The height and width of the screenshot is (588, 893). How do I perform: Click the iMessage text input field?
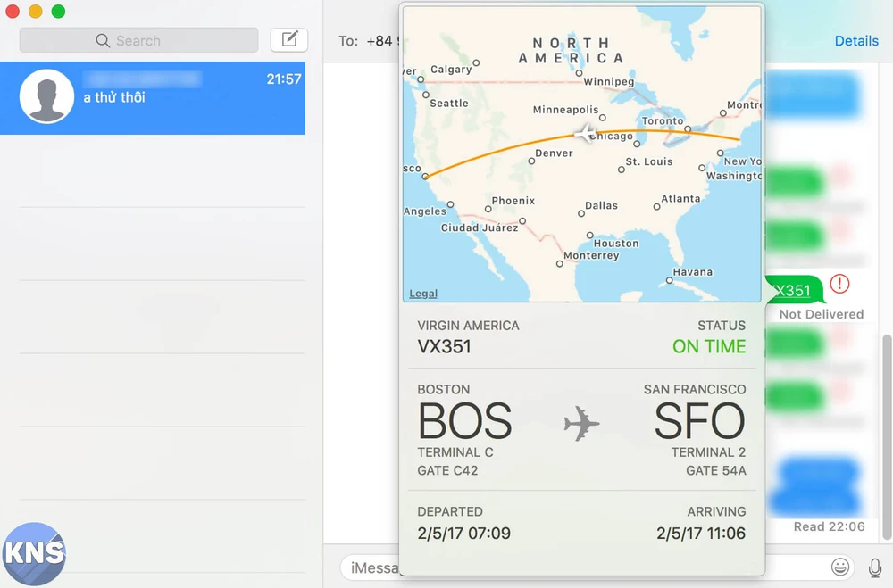coord(371,567)
